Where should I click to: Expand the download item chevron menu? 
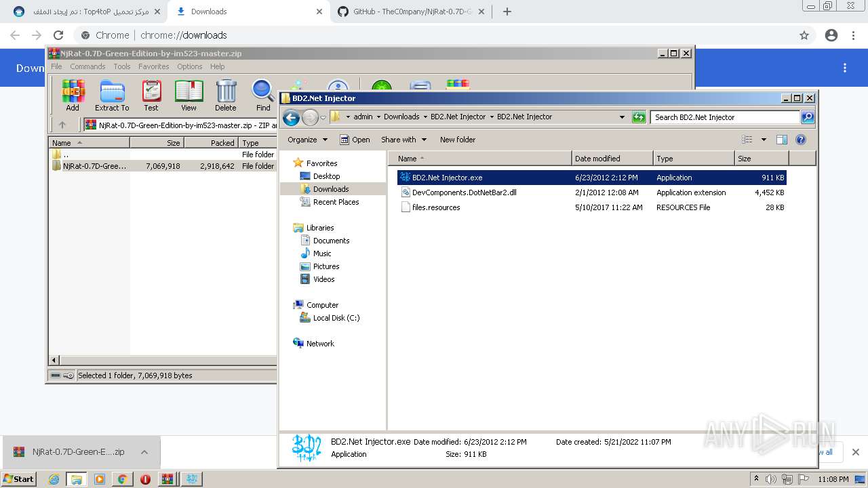[144, 452]
